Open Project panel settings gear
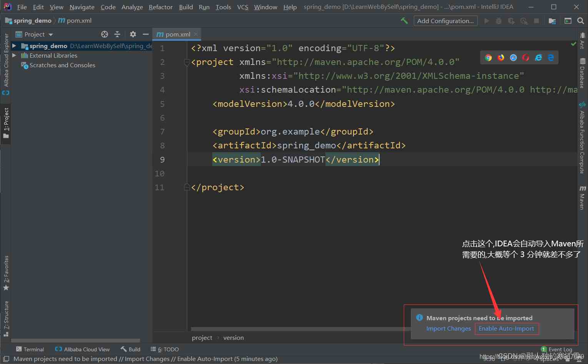The image size is (588, 364). click(133, 34)
